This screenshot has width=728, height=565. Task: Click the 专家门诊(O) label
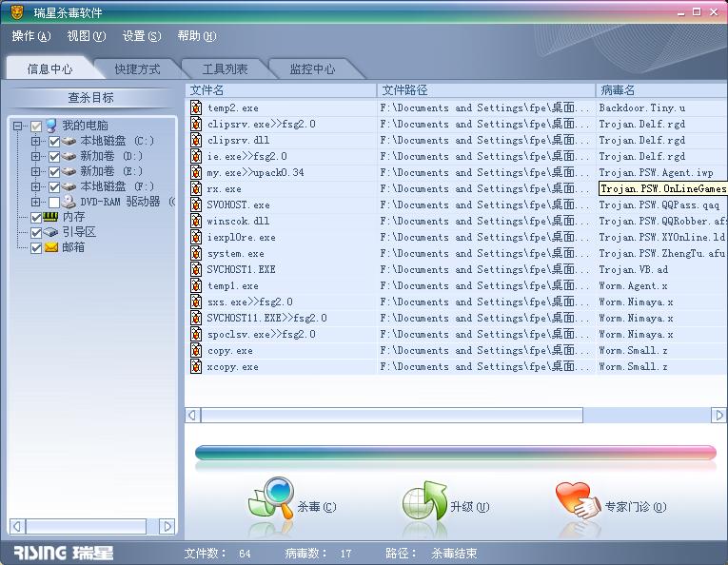coord(636,507)
